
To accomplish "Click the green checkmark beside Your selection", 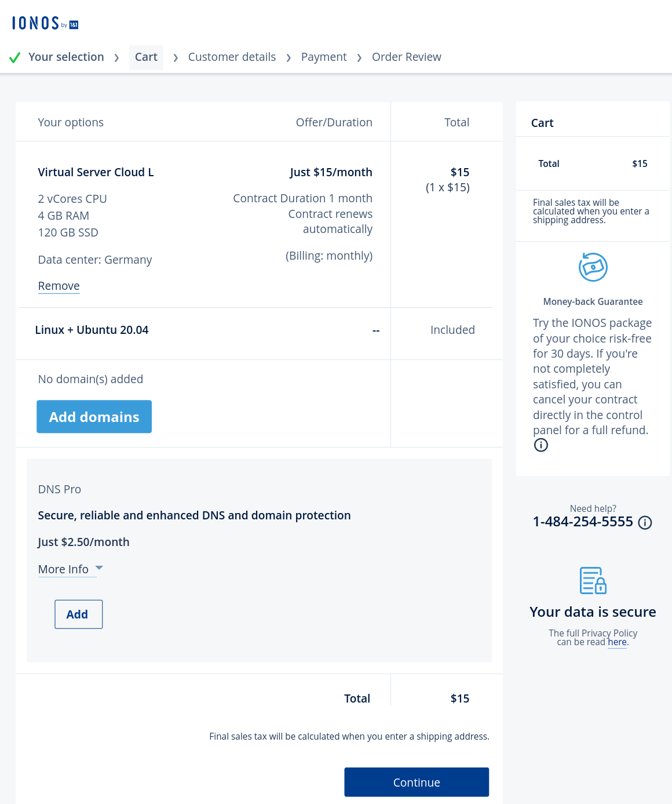I will [x=15, y=57].
